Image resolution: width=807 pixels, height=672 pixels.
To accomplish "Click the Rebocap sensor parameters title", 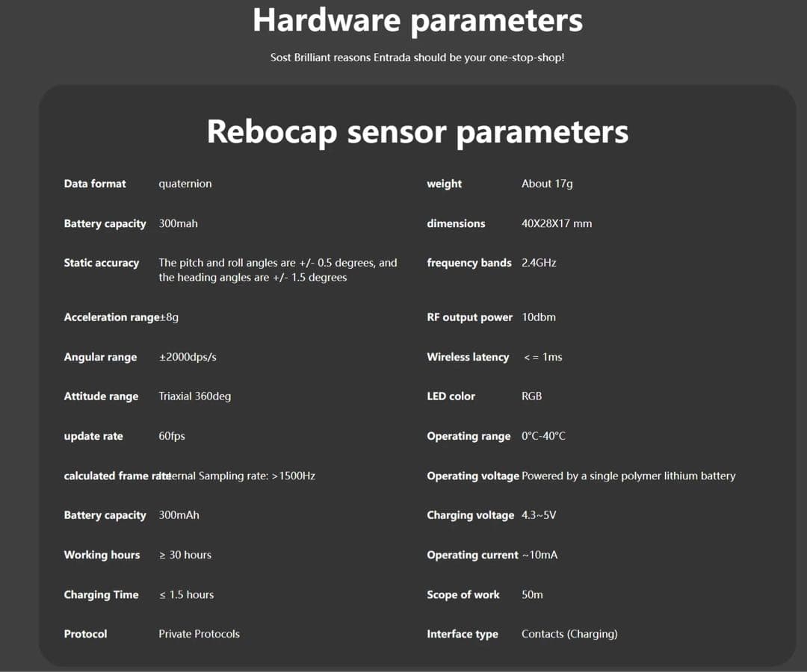I will tap(417, 131).
